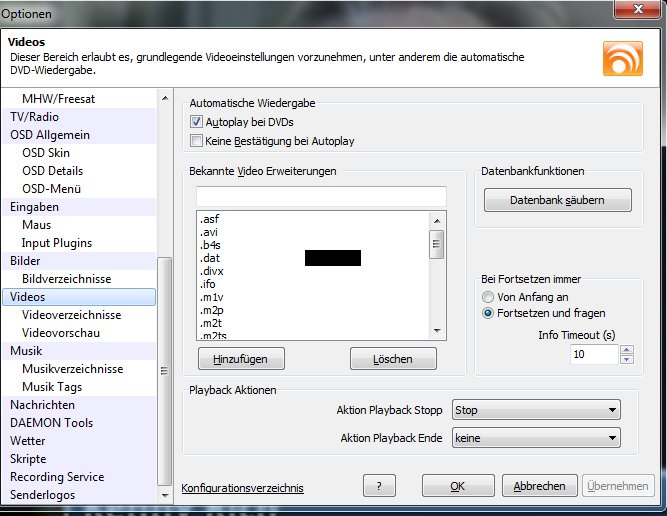This screenshot has width=667, height=516.
Task: Select .m2t extension entry
Action: point(313,323)
